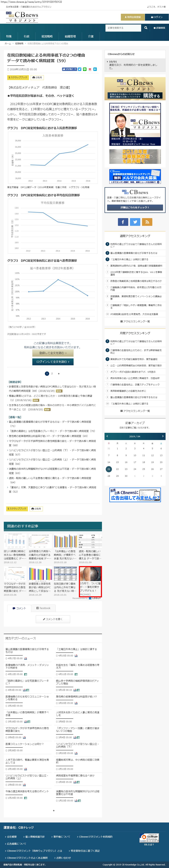Bookmark the article with the Hatena B! icon

click(95, 69)
